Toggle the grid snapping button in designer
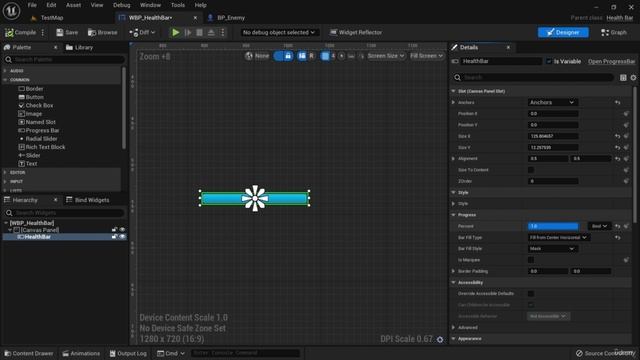The image size is (640, 360). [325, 56]
